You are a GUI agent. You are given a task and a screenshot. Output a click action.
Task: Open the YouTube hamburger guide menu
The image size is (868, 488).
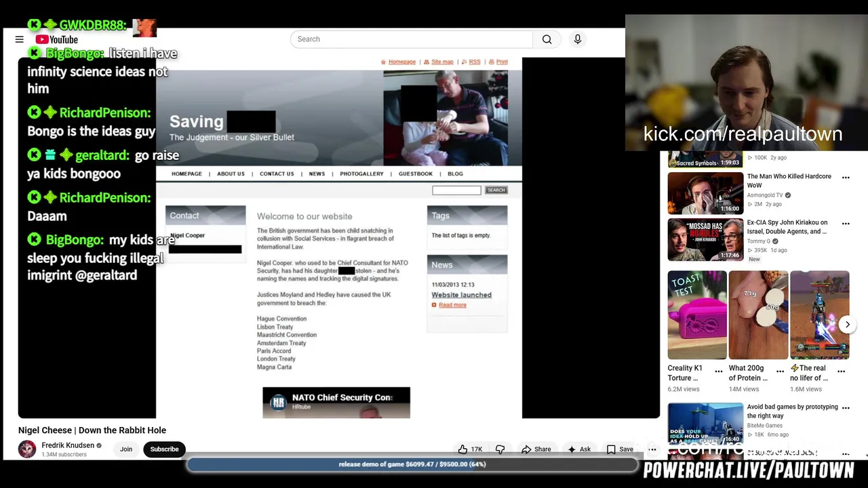(x=19, y=39)
